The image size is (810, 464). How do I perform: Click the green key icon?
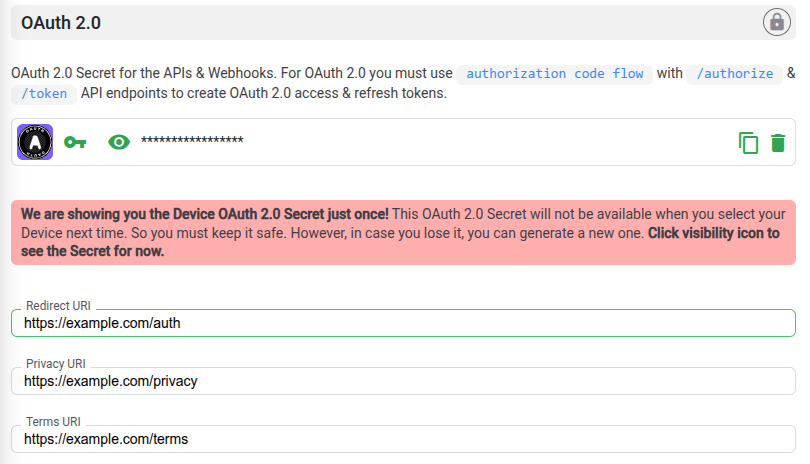point(75,142)
